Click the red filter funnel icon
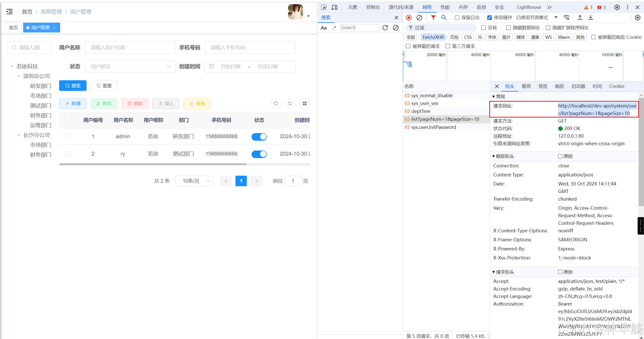This screenshot has height=339, width=644. pyautogui.click(x=433, y=18)
